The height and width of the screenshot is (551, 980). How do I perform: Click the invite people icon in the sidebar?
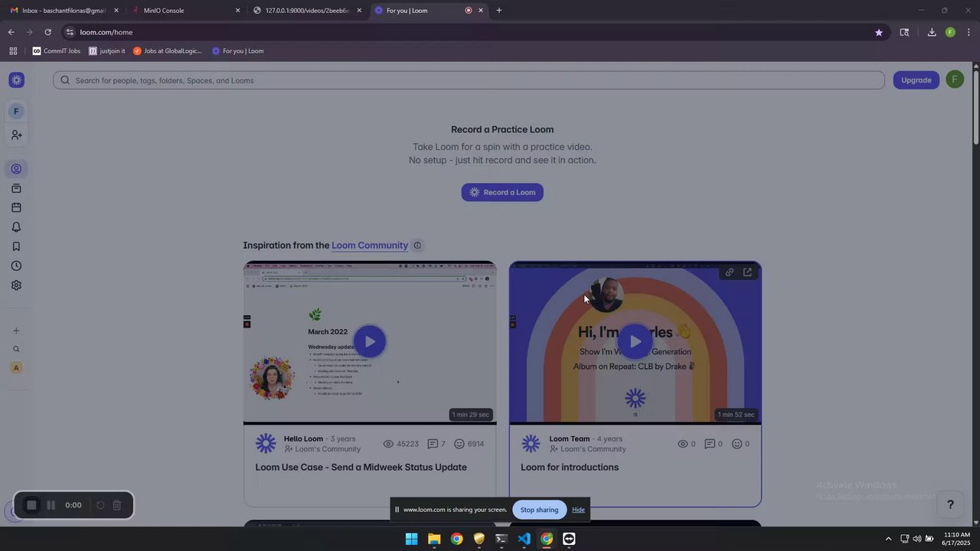16,135
